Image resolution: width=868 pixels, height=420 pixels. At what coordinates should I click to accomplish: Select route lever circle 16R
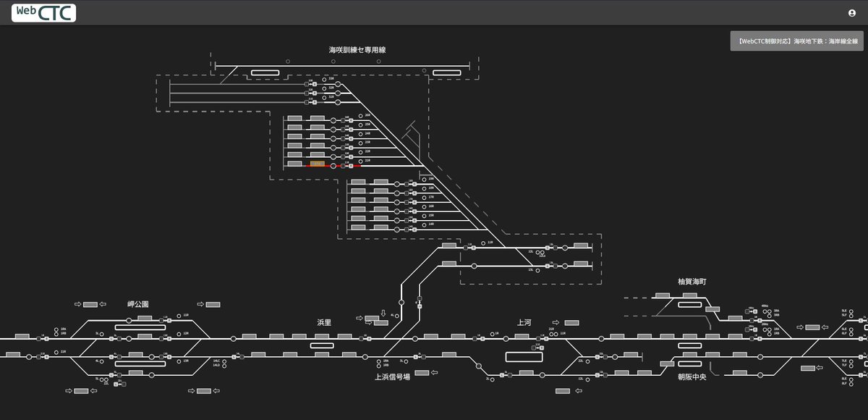(424, 206)
